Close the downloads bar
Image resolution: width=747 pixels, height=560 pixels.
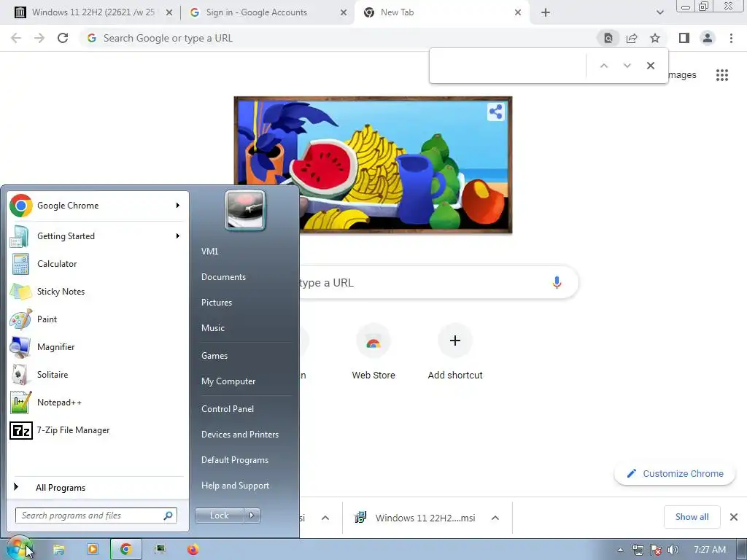734,517
